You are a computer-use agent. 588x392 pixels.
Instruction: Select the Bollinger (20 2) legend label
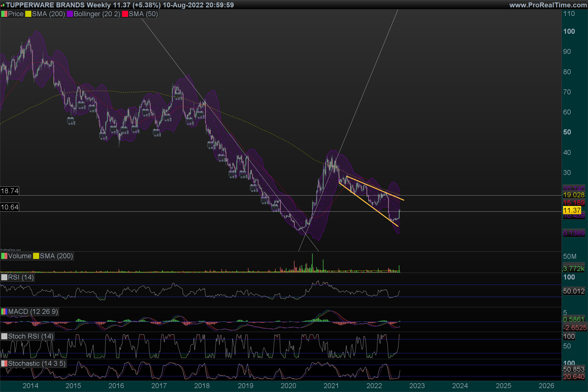click(x=97, y=14)
